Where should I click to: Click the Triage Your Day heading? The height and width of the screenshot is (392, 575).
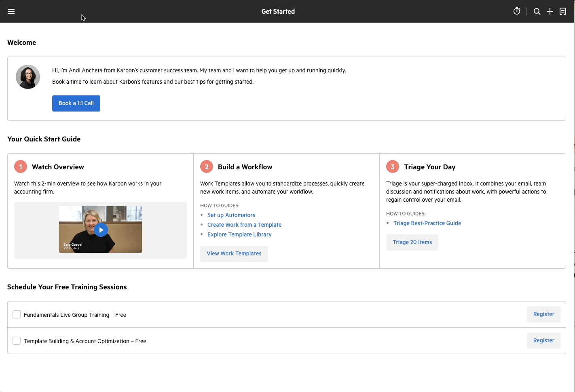coord(429,167)
